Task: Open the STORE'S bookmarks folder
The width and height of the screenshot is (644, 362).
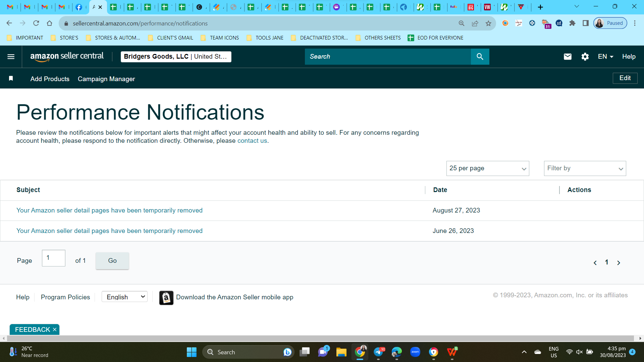Action: point(65,38)
